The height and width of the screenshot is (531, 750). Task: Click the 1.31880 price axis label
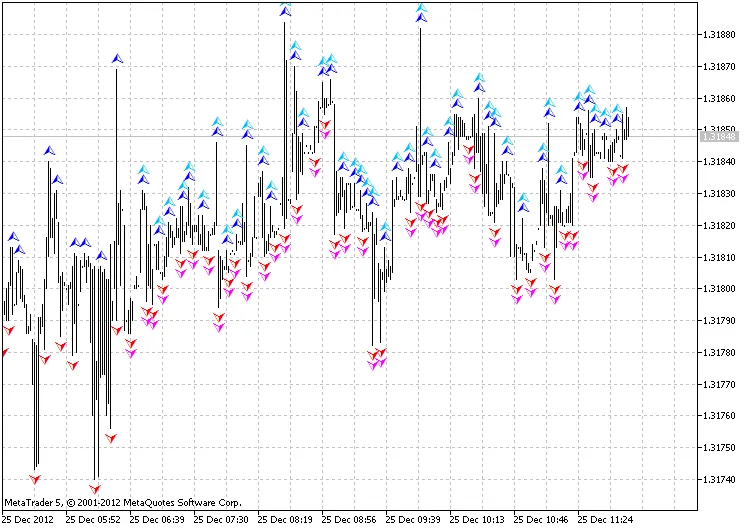point(720,35)
